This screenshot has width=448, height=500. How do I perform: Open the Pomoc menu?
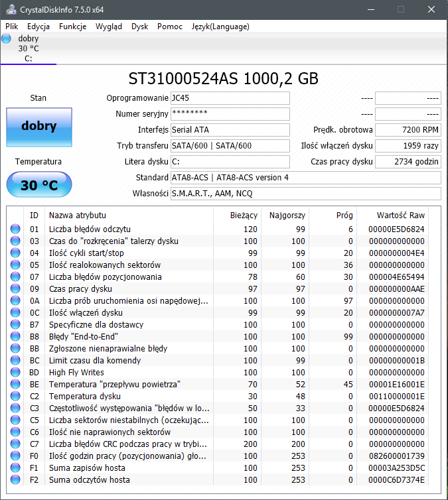[169, 27]
